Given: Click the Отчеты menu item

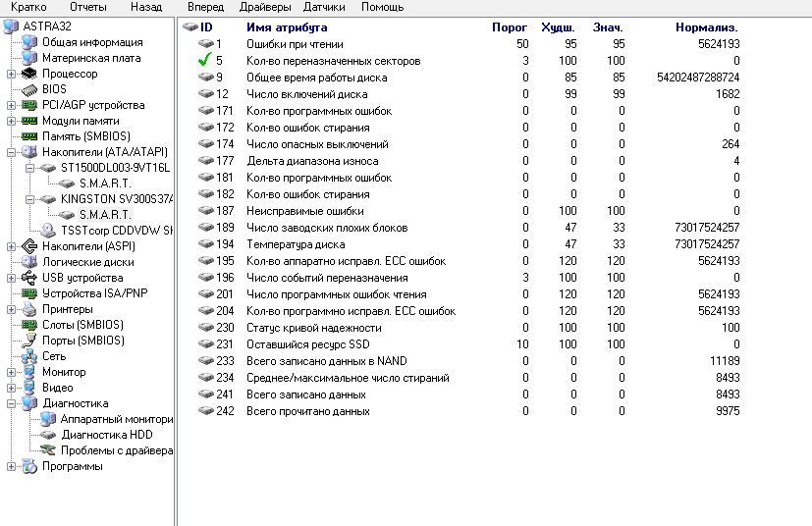Looking at the screenshot, I should (88, 7).
